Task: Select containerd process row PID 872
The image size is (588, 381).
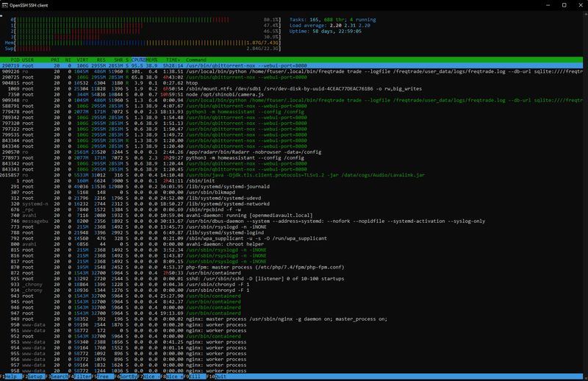Action: (291, 273)
